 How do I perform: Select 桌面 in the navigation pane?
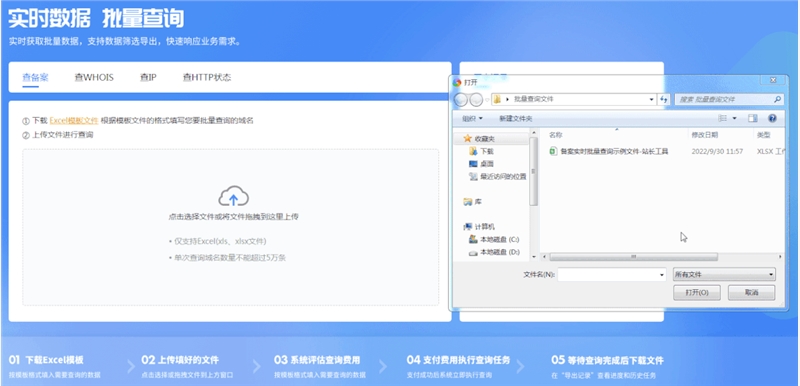pos(481,164)
